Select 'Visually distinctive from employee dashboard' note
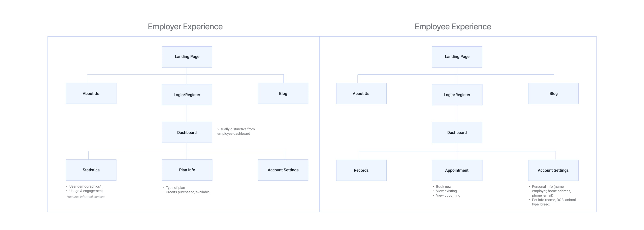This screenshot has height=230, width=644. 236,131
